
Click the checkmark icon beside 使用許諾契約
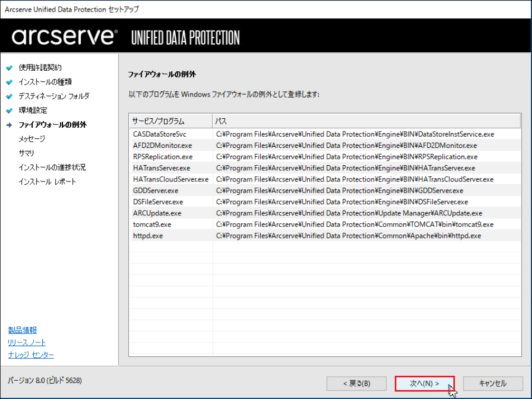pos(9,68)
